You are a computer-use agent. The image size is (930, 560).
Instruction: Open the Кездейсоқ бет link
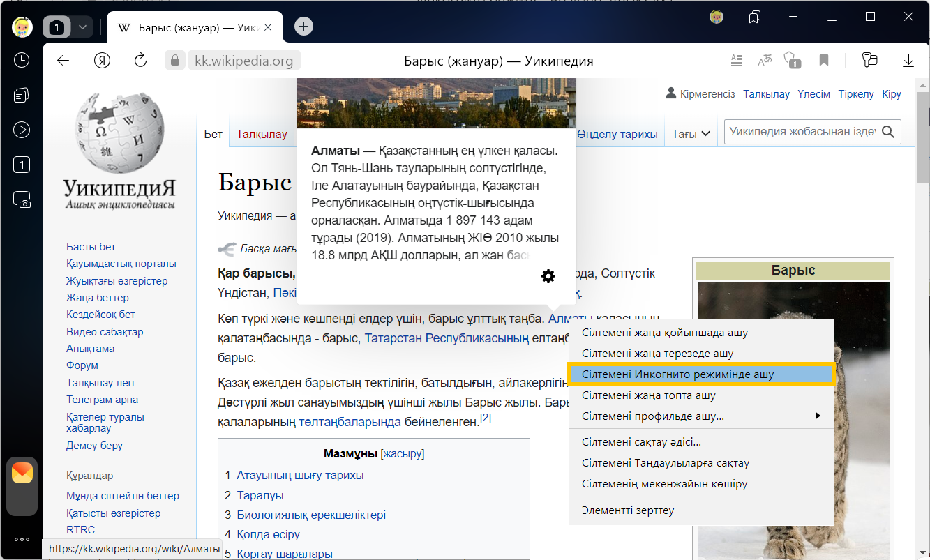(100, 315)
